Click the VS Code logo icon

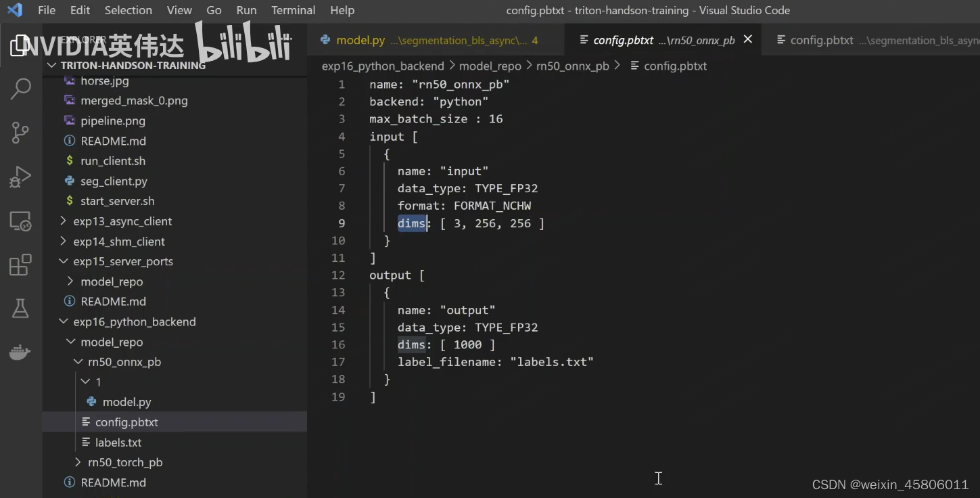point(15,10)
